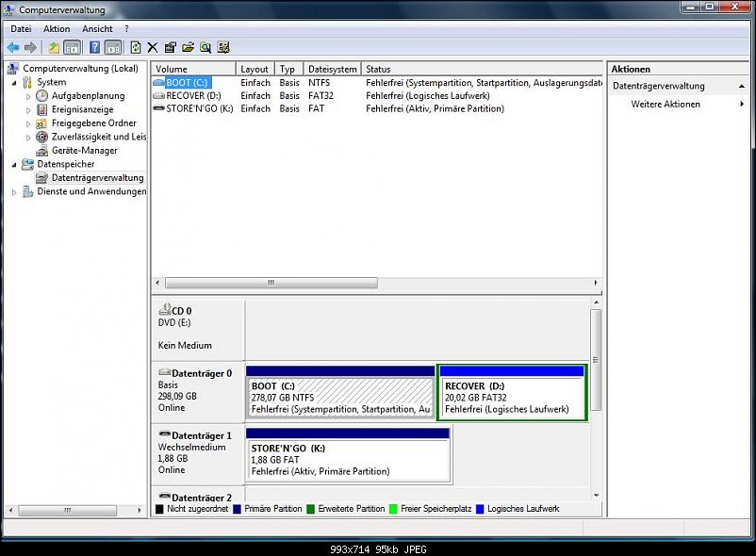Click the Delete X toolbar icon

click(153, 47)
